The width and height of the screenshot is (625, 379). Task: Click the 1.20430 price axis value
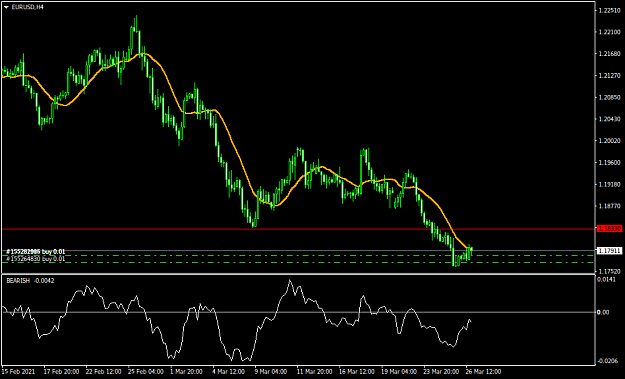tap(609, 119)
